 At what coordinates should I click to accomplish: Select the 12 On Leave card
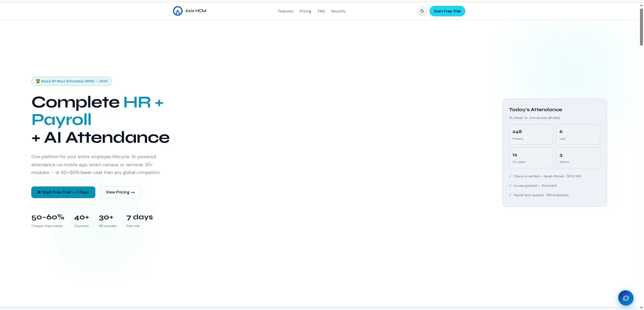click(x=531, y=158)
